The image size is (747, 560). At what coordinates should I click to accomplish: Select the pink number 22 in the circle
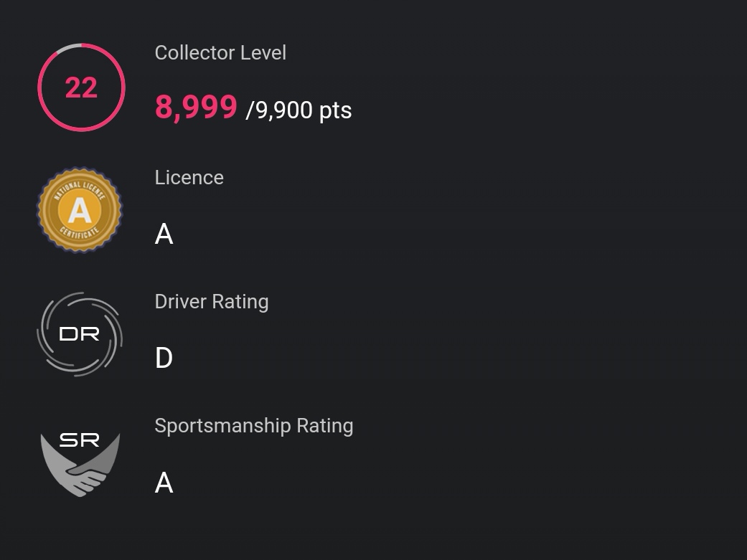pyautogui.click(x=82, y=87)
